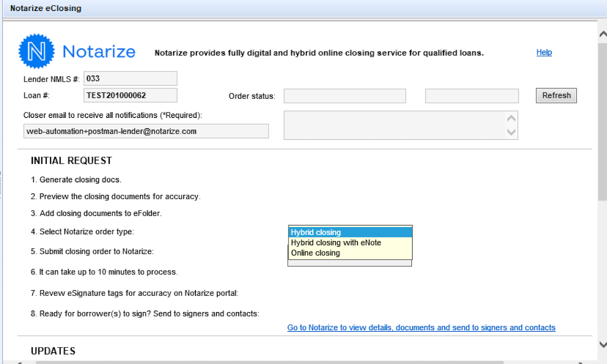Click 'Add closing documents to eFolder' step

(x=96, y=213)
